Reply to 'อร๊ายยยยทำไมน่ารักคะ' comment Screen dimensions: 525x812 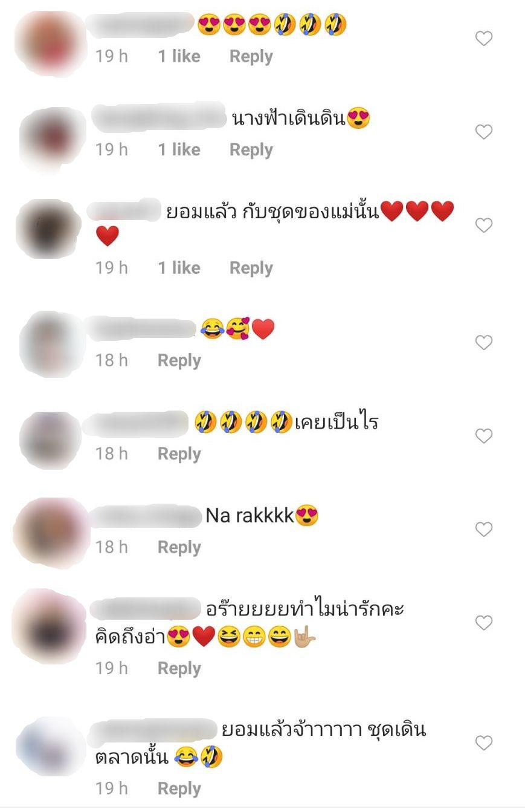pos(179,668)
